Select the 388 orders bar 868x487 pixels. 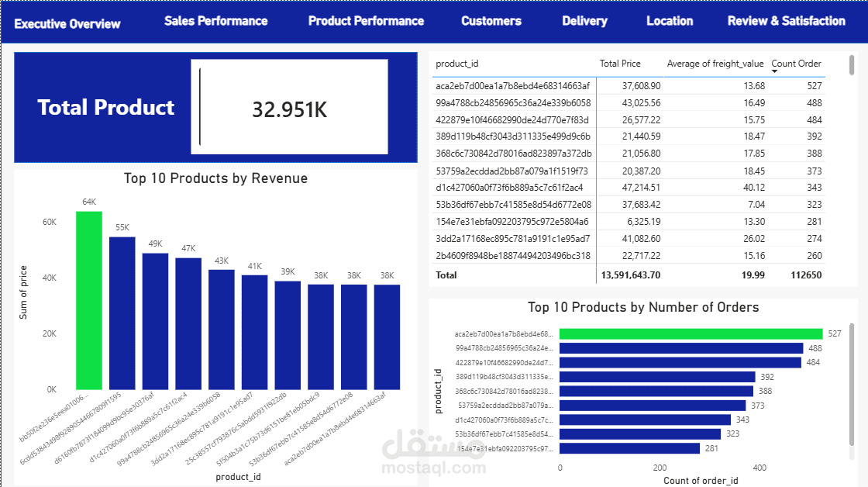(656, 391)
